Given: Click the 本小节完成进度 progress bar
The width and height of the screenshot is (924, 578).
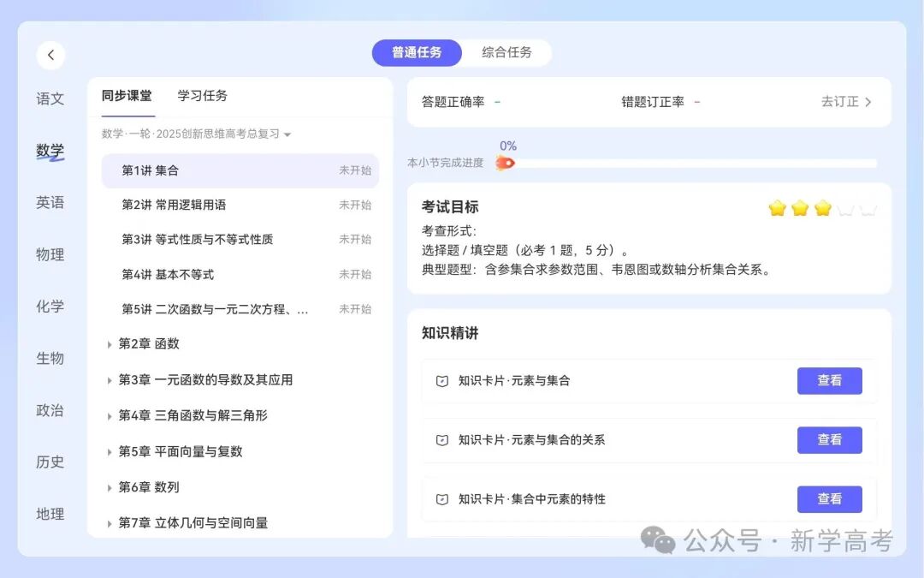Looking at the screenshot, I should 693,163.
